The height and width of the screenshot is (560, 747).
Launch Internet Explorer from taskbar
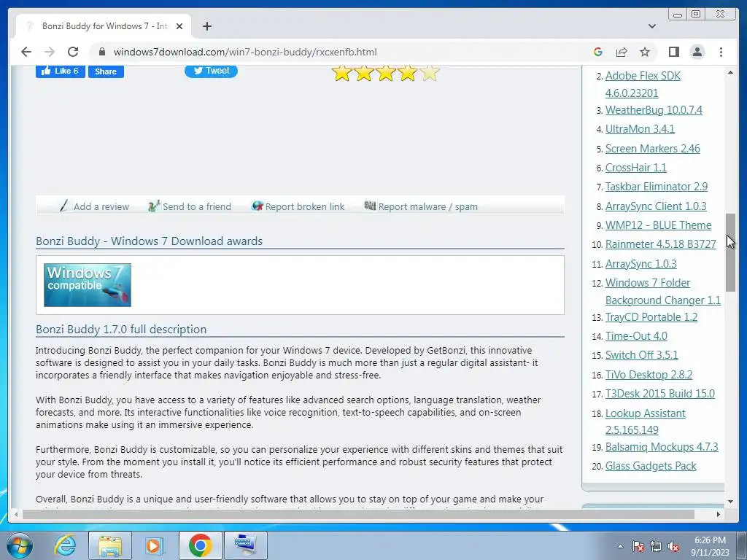65,545
